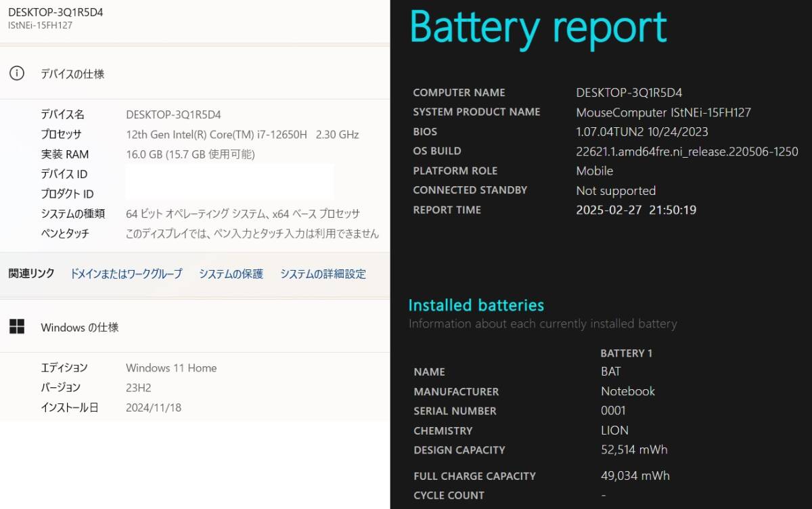Click the デバイス ID label
This screenshot has height=509, width=812.
coord(64,174)
